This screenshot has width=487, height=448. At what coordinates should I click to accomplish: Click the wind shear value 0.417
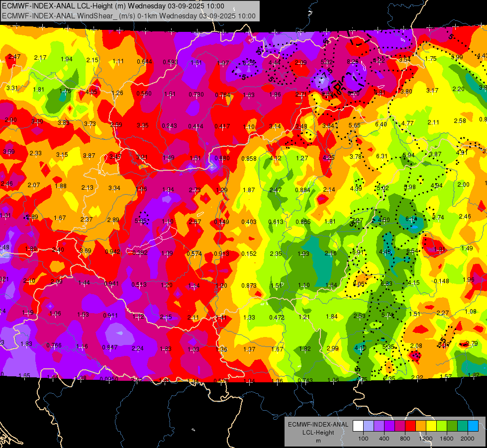pos(222,126)
